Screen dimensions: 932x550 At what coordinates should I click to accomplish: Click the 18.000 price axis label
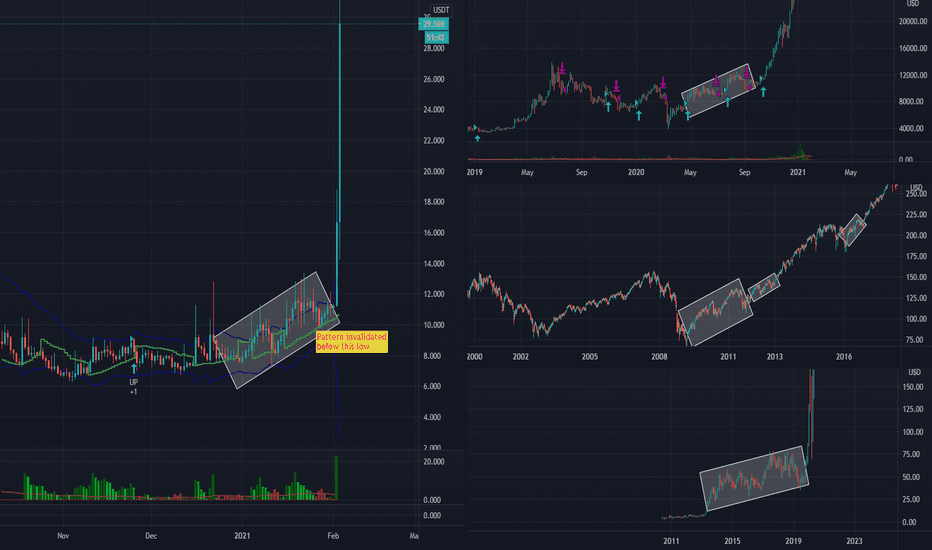(434, 202)
